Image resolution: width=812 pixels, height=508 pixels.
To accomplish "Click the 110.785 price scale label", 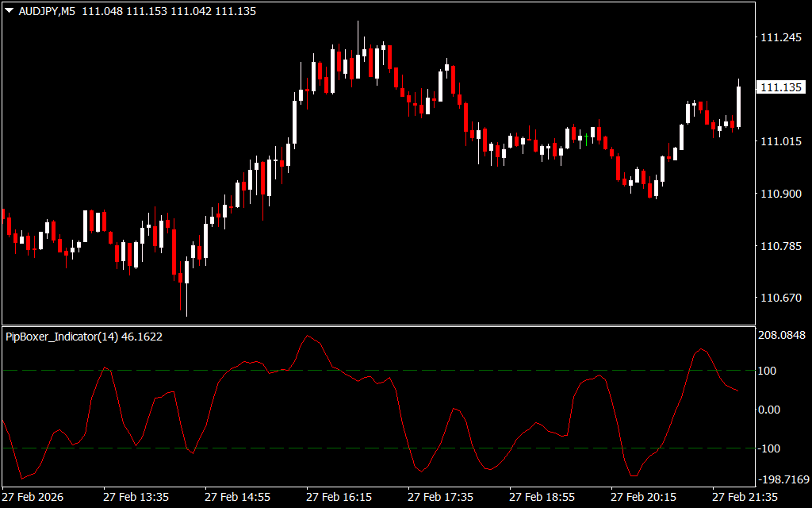I will tap(780, 246).
